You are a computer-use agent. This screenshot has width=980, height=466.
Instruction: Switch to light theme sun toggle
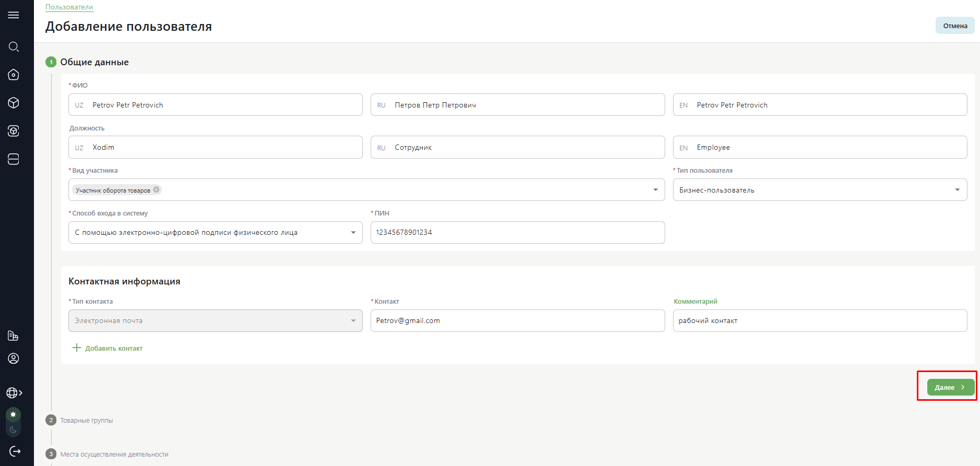click(14, 415)
